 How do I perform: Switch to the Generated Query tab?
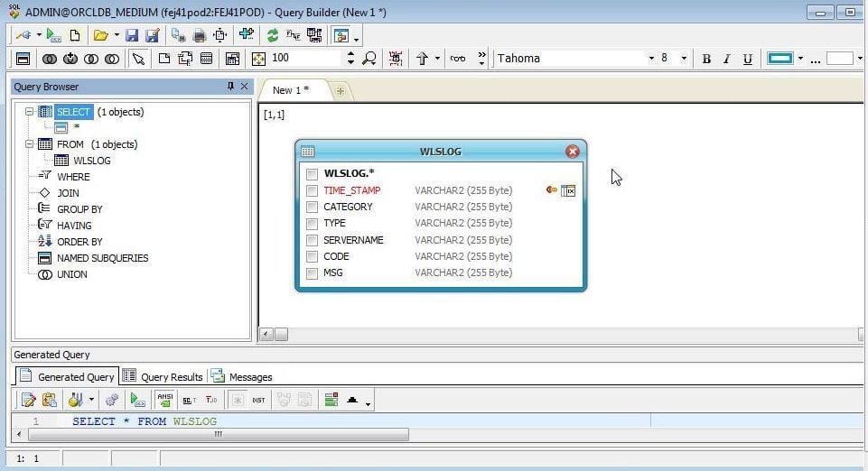[x=68, y=376]
